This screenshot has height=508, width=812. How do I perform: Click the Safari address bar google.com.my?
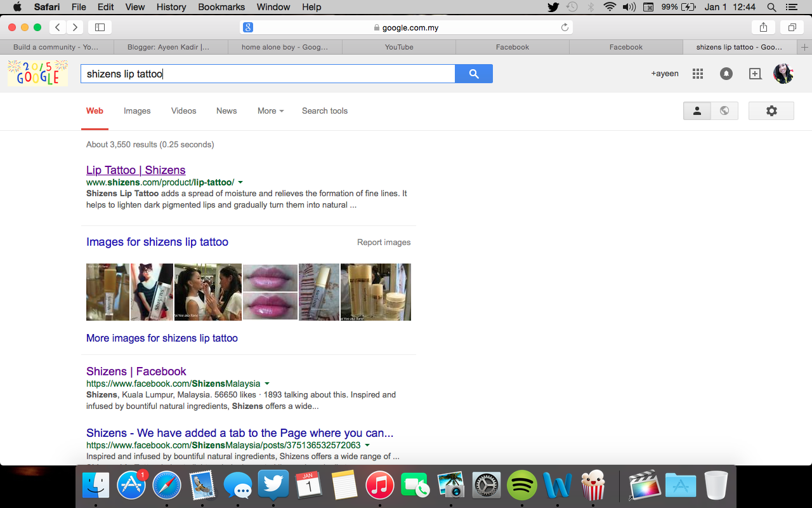[x=407, y=27]
